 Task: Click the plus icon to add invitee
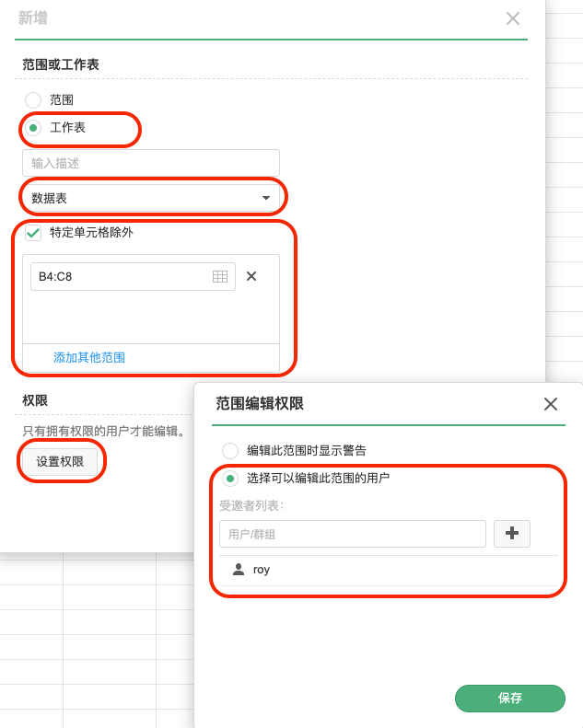[511, 534]
